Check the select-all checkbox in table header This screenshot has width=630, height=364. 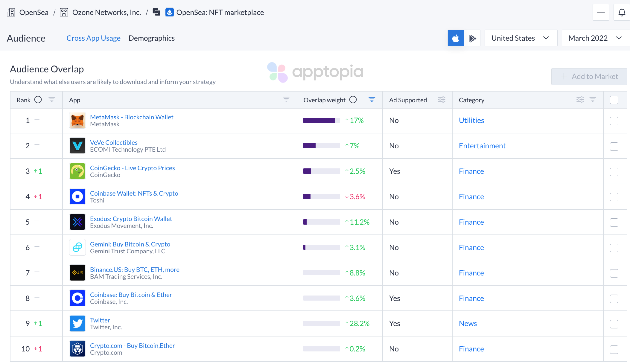(614, 100)
